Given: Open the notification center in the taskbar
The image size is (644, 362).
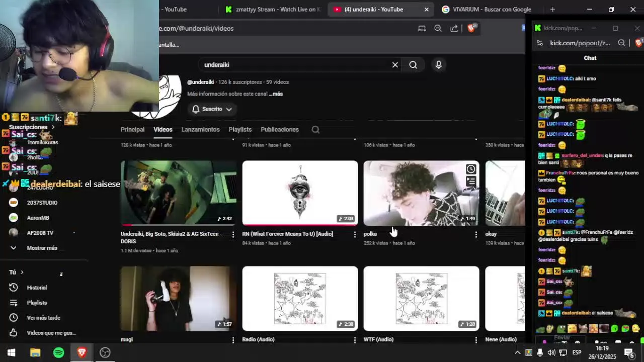Looking at the screenshot, I should [629, 352].
